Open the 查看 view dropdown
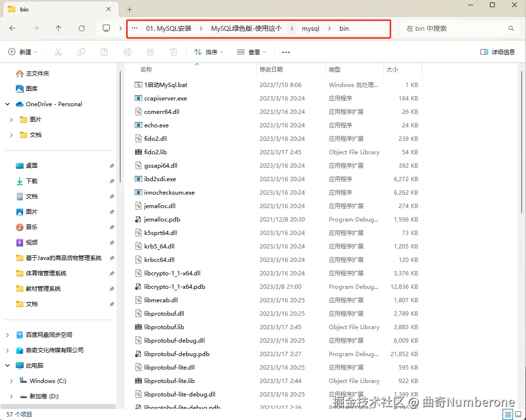The width and height of the screenshot is (526, 420). [x=251, y=52]
